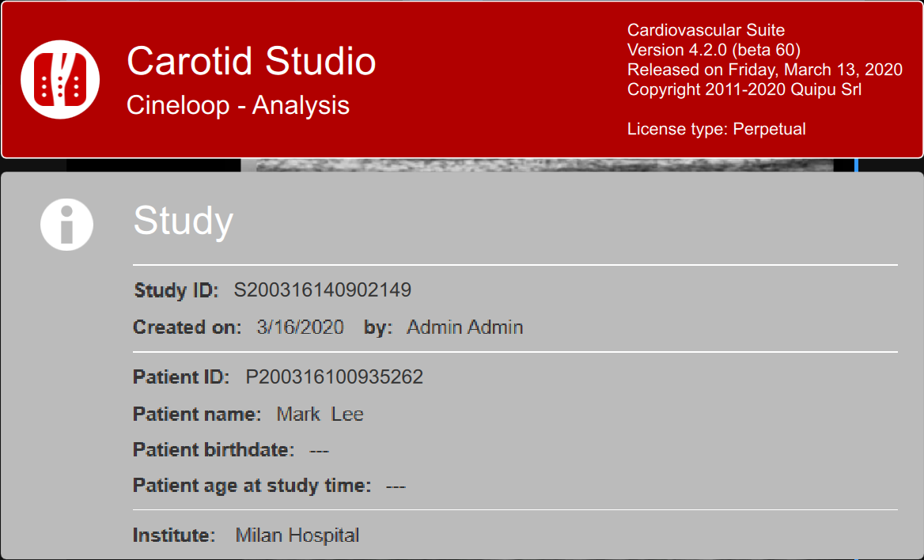Screen dimensions: 924x560
Task: Click the patient name Mark Lee
Action: click(320, 414)
